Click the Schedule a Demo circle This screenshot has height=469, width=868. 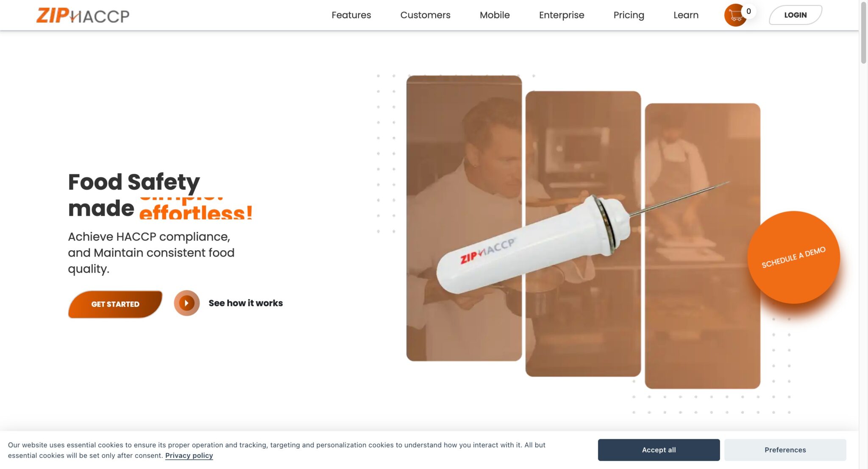point(793,257)
